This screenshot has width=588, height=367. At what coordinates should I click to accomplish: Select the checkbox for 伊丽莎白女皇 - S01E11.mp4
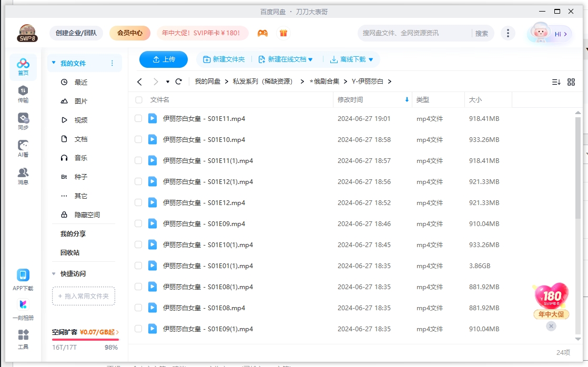(x=139, y=118)
